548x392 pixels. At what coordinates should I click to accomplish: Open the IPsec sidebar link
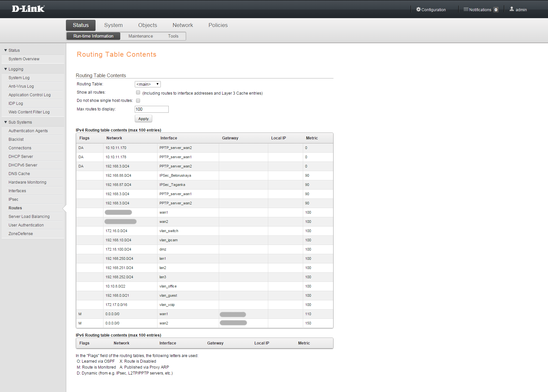point(14,199)
